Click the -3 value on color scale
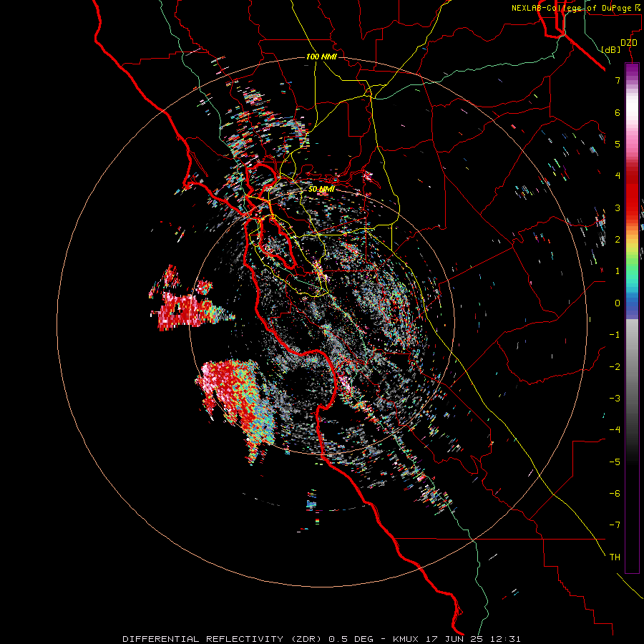Viewport: 644px width, 644px height. [x=615, y=398]
